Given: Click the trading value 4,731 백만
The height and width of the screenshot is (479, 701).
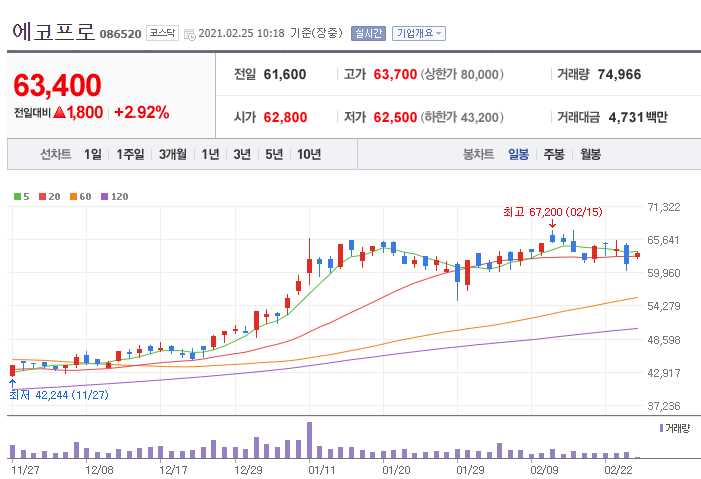Looking at the screenshot, I should coord(638,117).
